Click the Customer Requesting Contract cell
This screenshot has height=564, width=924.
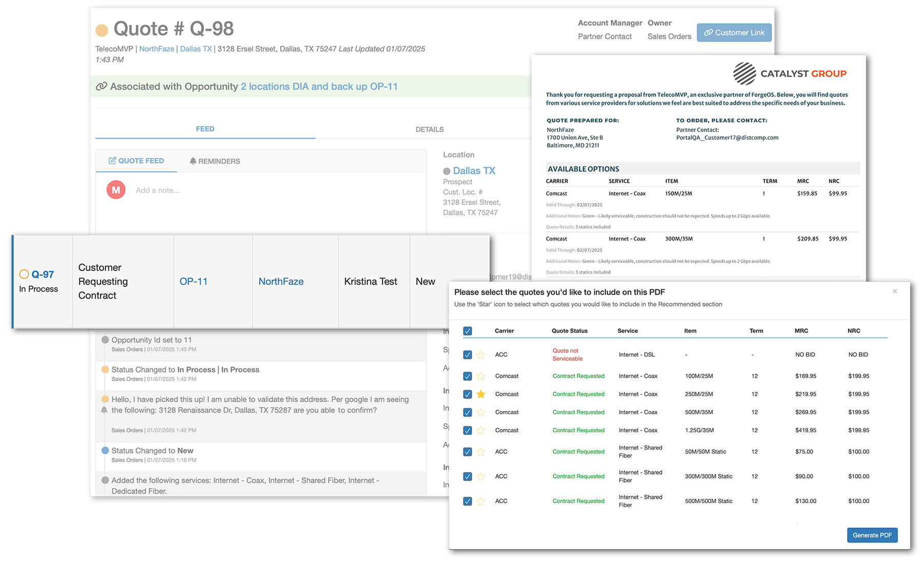(123, 281)
